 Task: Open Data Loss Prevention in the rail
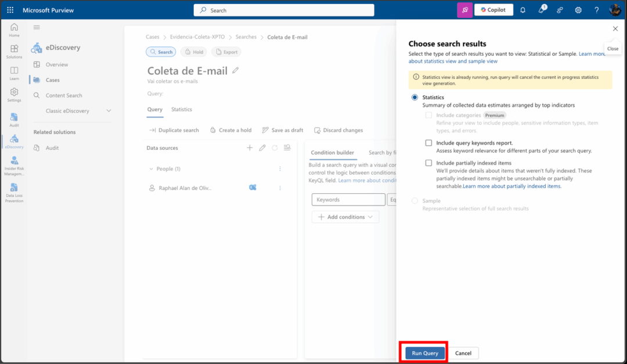point(14,193)
